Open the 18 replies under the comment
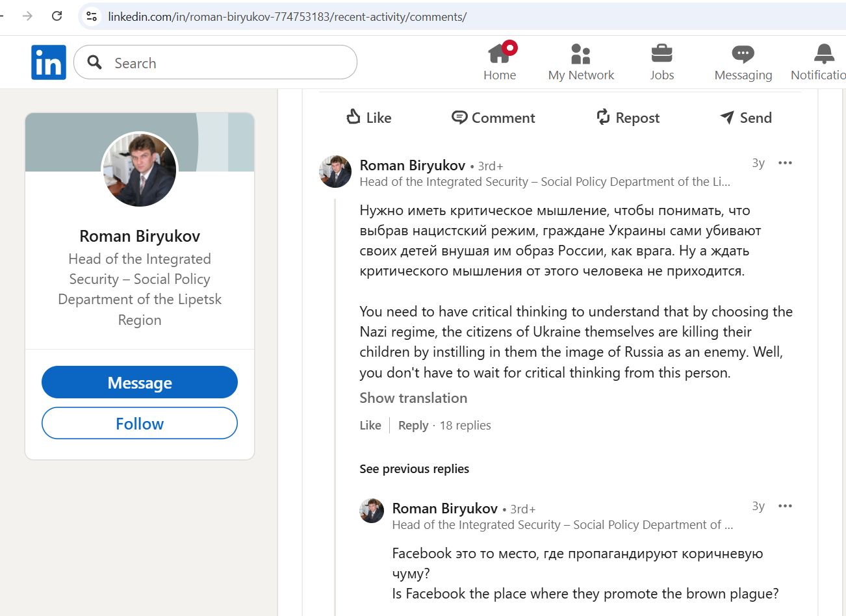The height and width of the screenshot is (616, 846). coord(464,425)
